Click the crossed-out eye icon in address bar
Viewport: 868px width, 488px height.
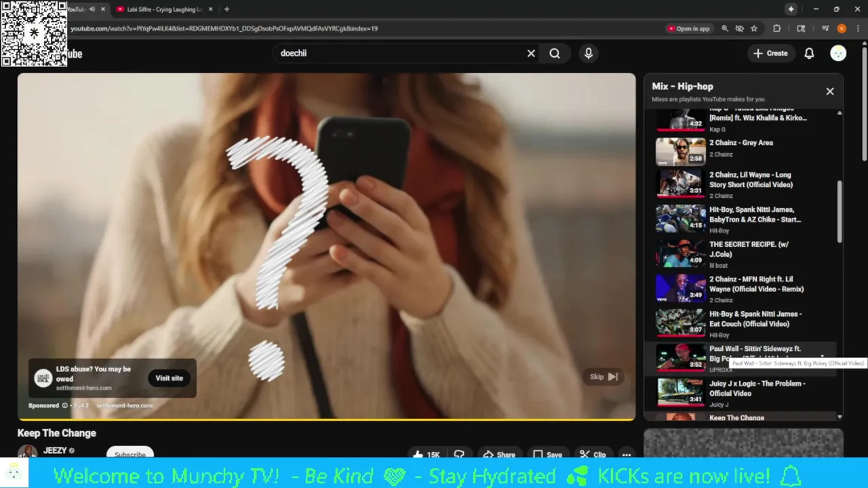(x=739, y=28)
